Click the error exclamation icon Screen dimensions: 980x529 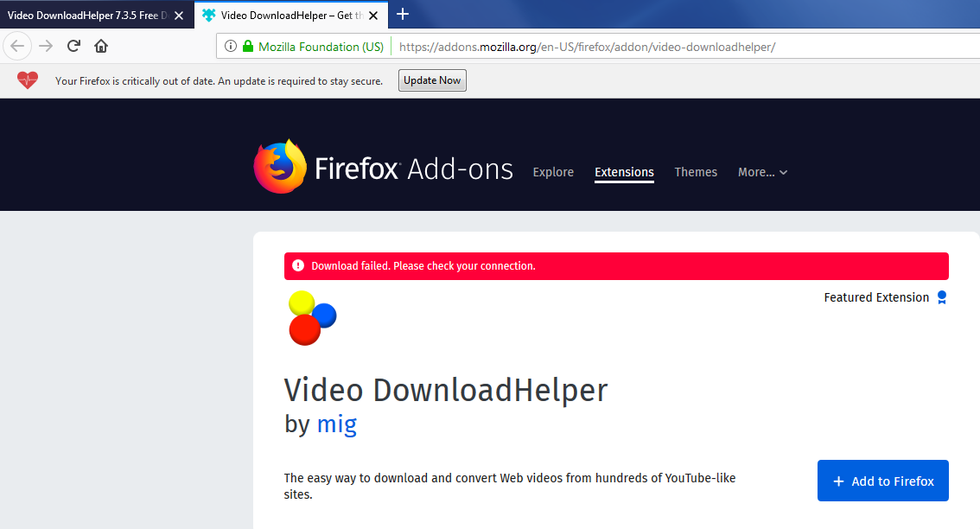(x=298, y=265)
